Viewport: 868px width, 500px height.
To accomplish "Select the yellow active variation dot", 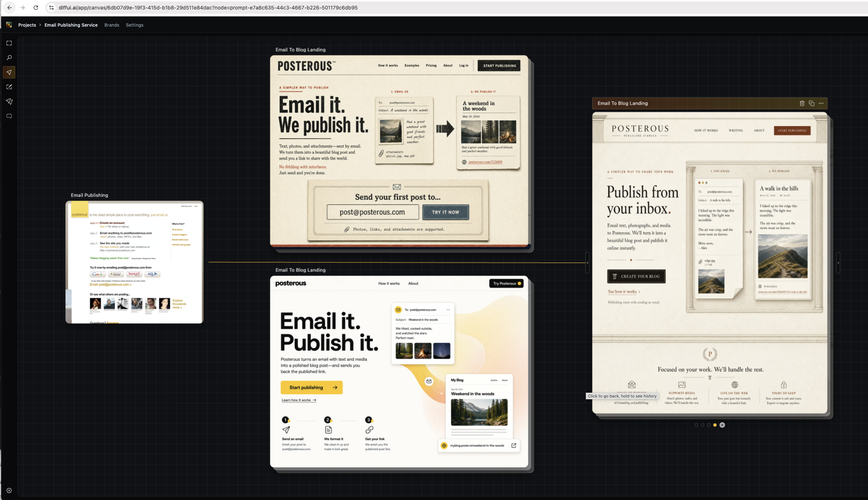I will tap(715, 425).
